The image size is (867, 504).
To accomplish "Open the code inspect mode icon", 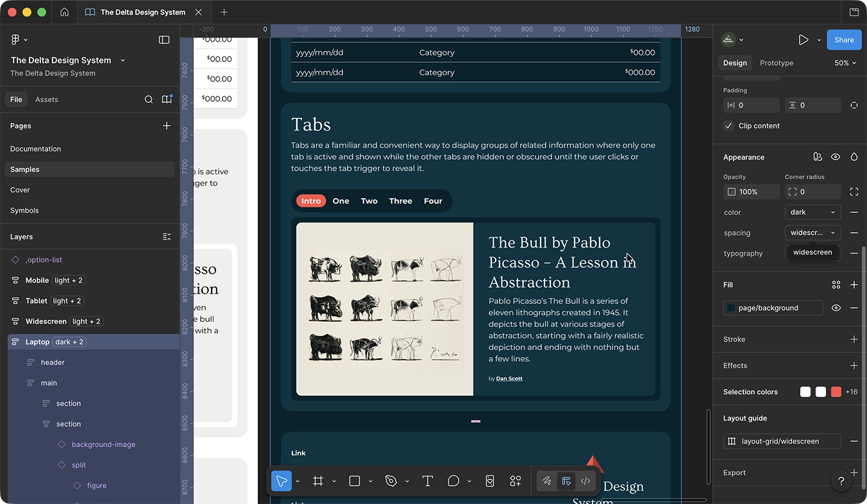I will [x=585, y=480].
